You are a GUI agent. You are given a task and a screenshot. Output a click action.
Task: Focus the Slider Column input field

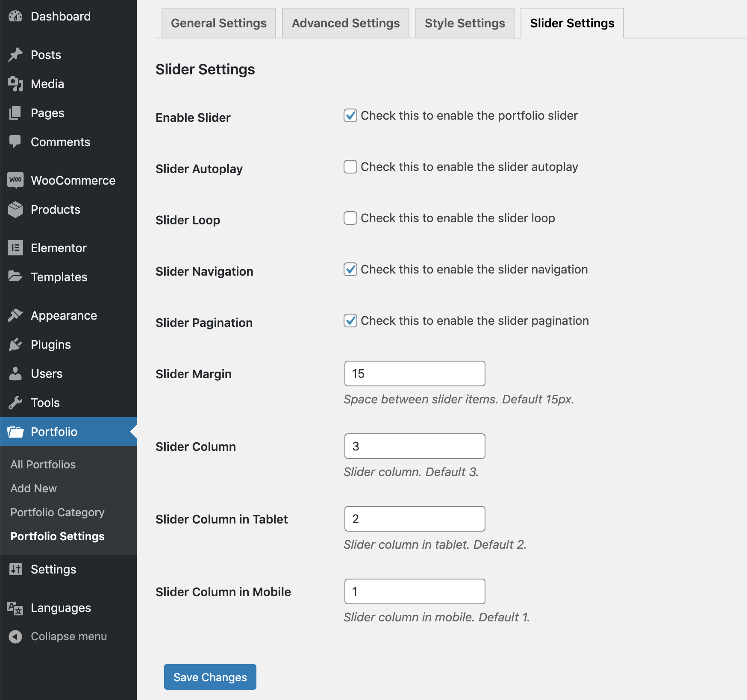click(x=415, y=446)
